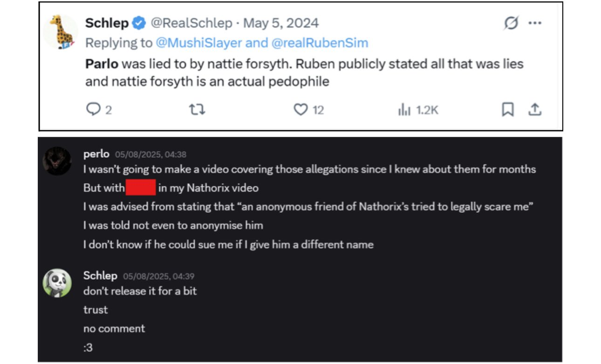Bookmark the tweet
601x364 pixels.
click(x=508, y=109)
